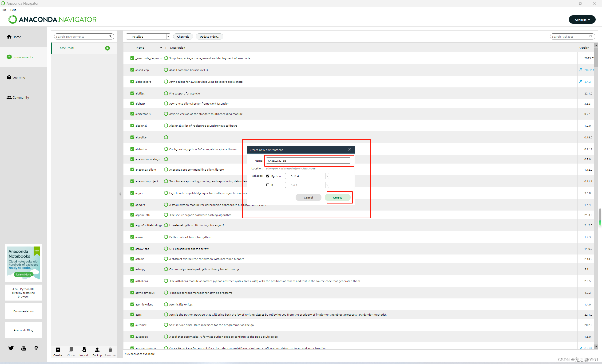Toggle checkbox for aiohttp package
Screen dimensions: 602x364
tap(132, 103)
